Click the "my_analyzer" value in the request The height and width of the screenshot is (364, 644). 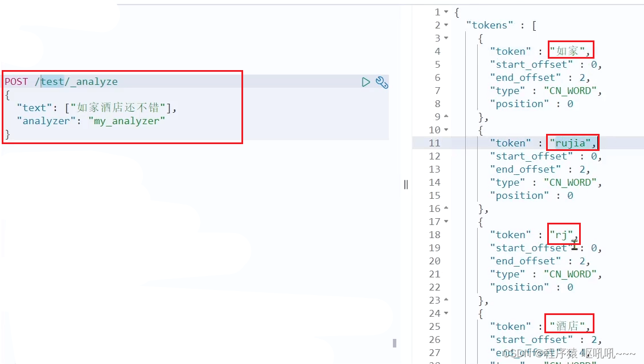click(x=126, y=121)
